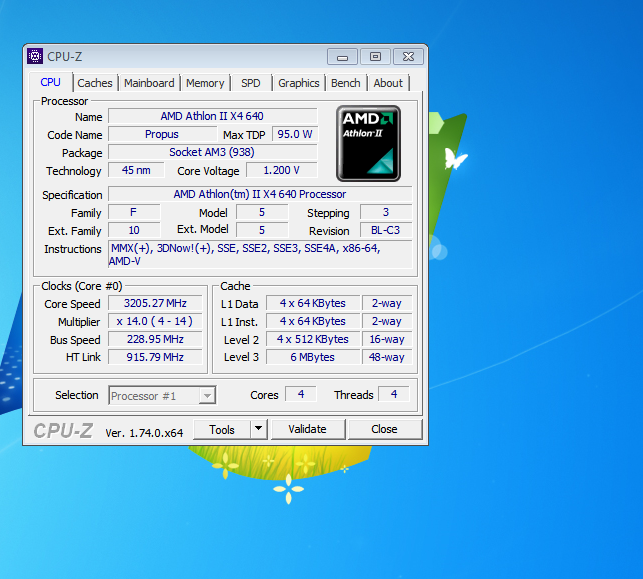Click the Core Speed value field
This screenshot has height=579, width=643.
(x=155, y=304)
